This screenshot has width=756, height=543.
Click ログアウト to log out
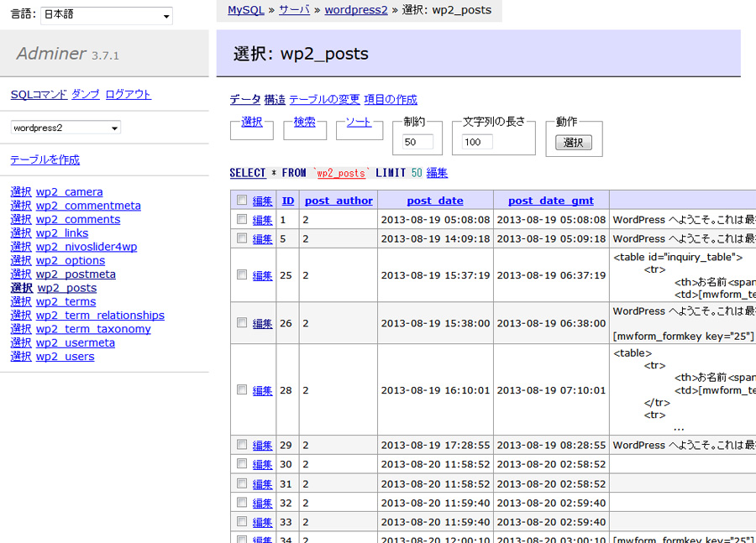coord(128,95)
